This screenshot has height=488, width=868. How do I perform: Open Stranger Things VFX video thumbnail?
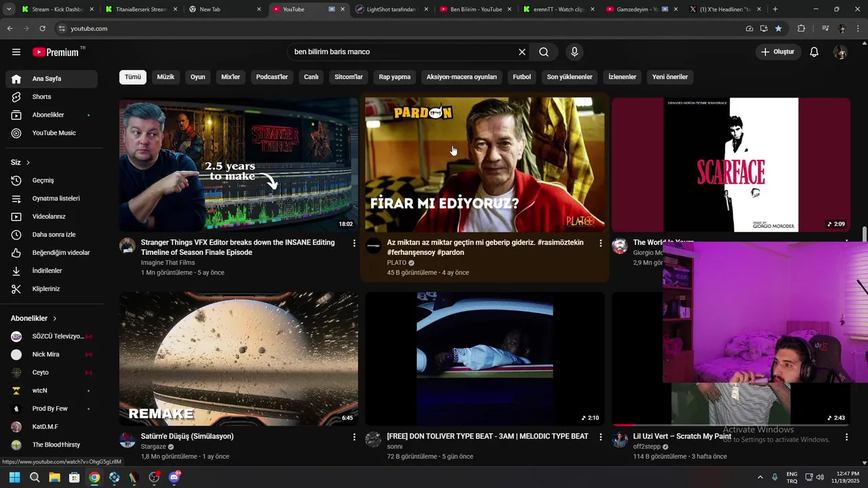click(239, 165)
